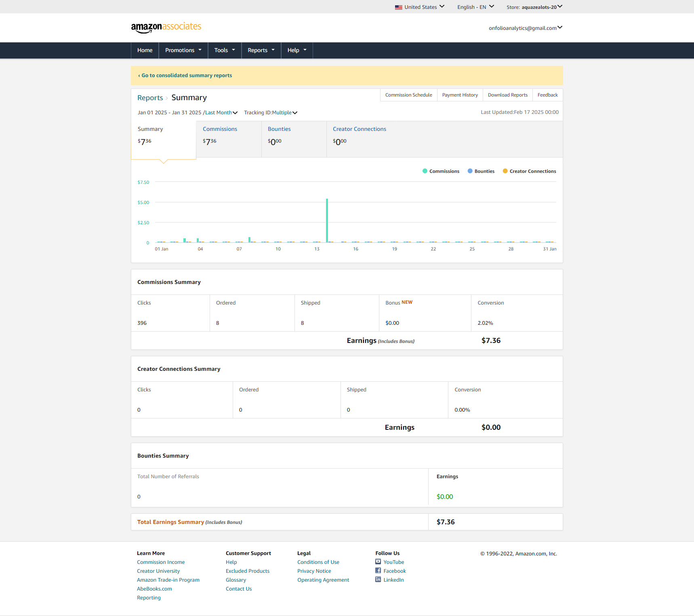Open Amazon Trade-in Program link
The height and width of the screenshot is (616, 694).
pos(168,580)
